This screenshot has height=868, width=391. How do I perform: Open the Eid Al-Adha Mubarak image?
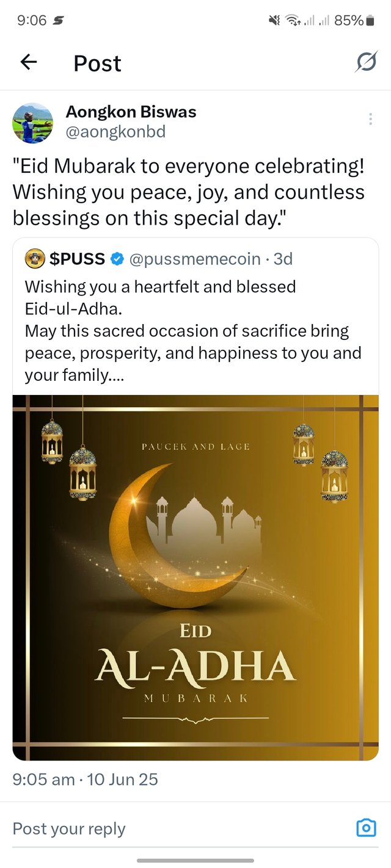click(195, 577)
